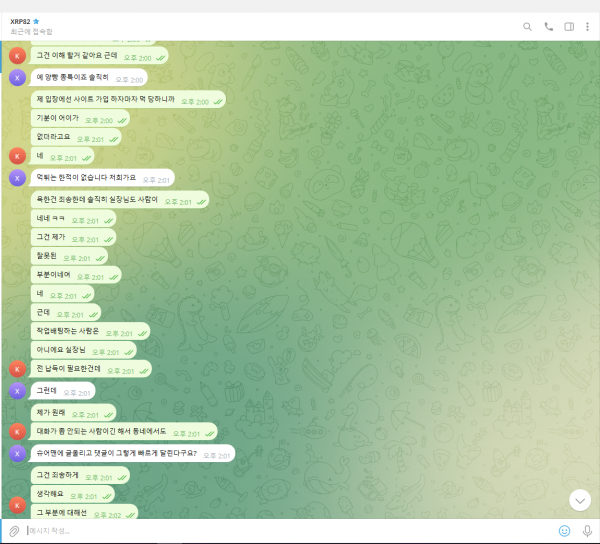
Task: Click the red K avatar beside '네' message
Action: 17,156
